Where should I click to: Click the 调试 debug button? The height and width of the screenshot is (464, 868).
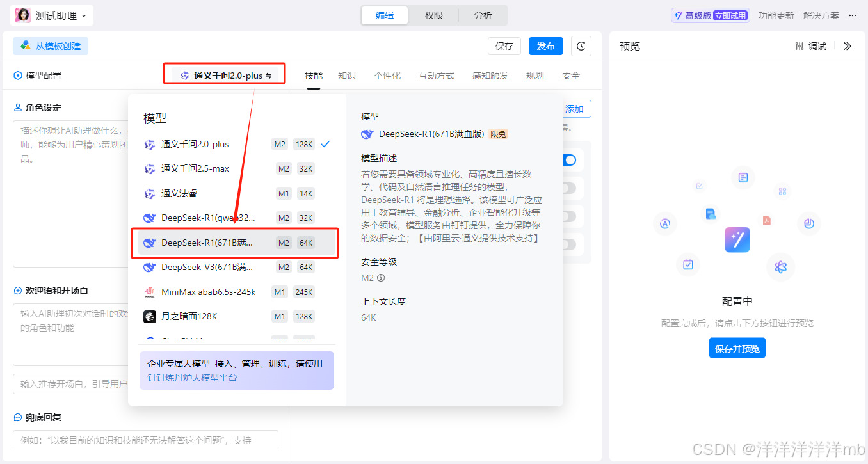tap(810, 46)
